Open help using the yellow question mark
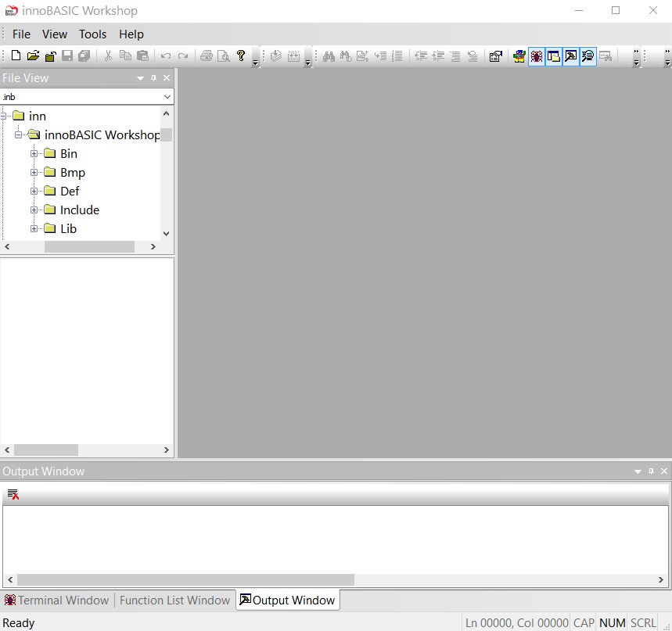Viewport: 672px width, 631px height. 241,56
